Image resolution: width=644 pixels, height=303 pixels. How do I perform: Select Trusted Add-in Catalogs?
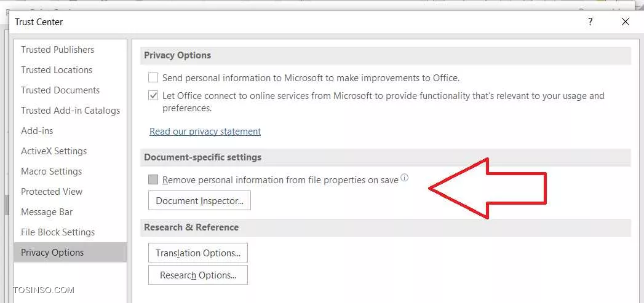point(70,111)
